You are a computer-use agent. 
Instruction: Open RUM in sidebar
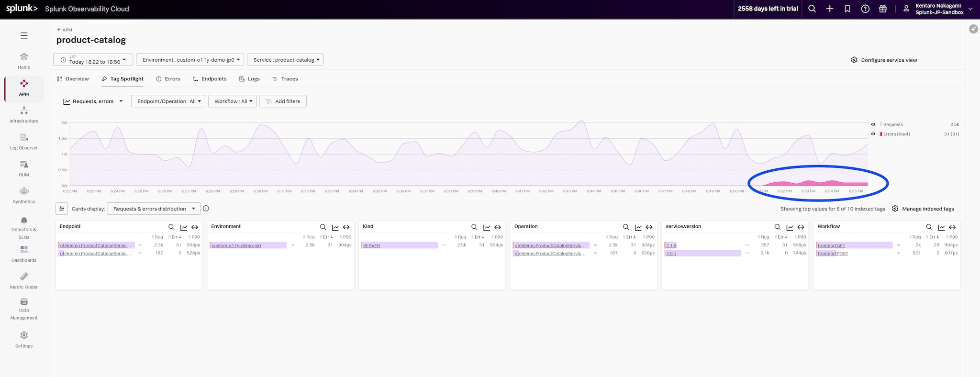24,169
